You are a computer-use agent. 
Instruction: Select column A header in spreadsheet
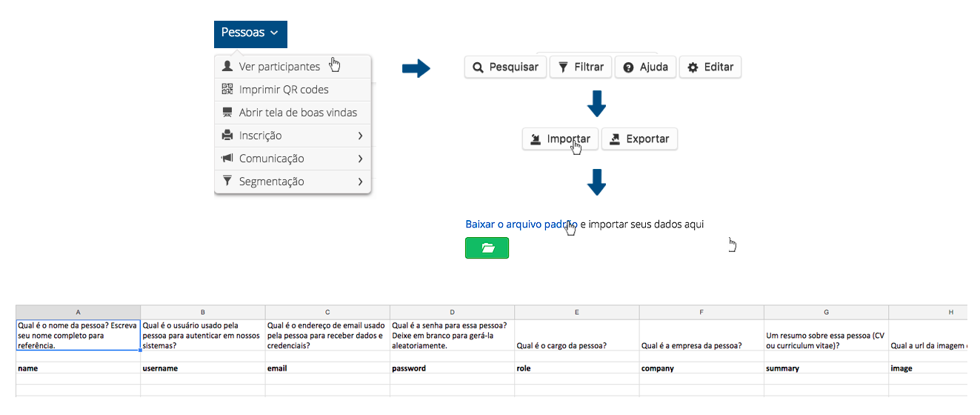78,312
